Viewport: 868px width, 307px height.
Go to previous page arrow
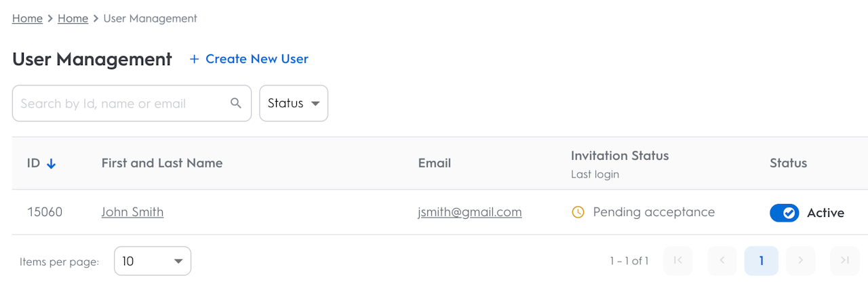pos(722,260)
